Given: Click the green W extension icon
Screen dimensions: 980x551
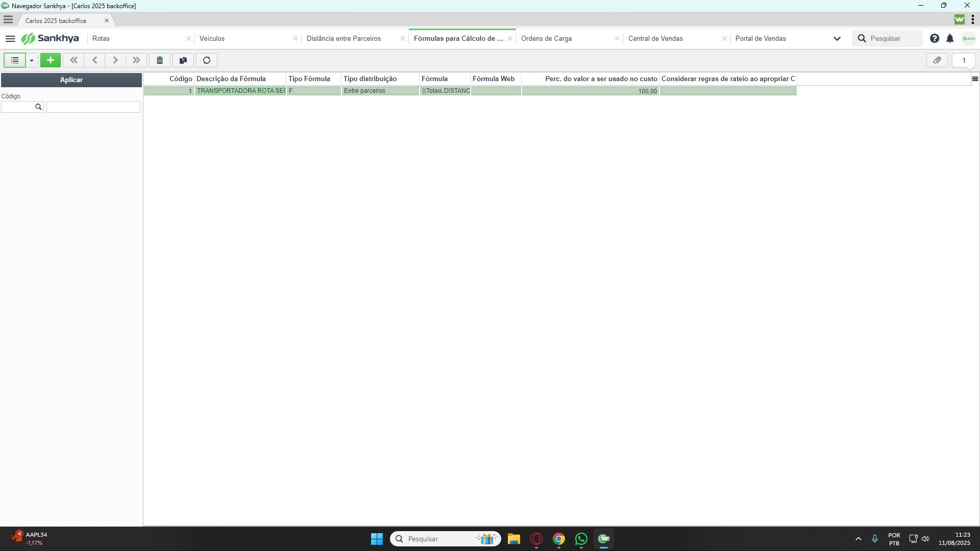Looking at the screenshot, I should coord(960,20).
